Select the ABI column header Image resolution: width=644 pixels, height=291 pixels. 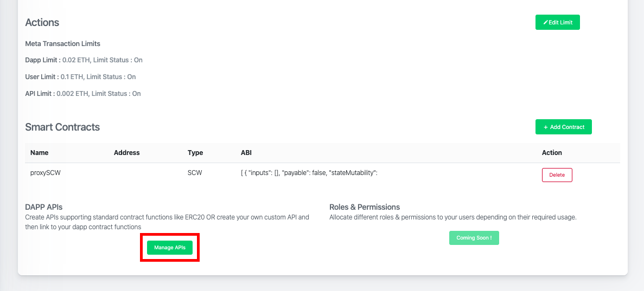(246, 153)
